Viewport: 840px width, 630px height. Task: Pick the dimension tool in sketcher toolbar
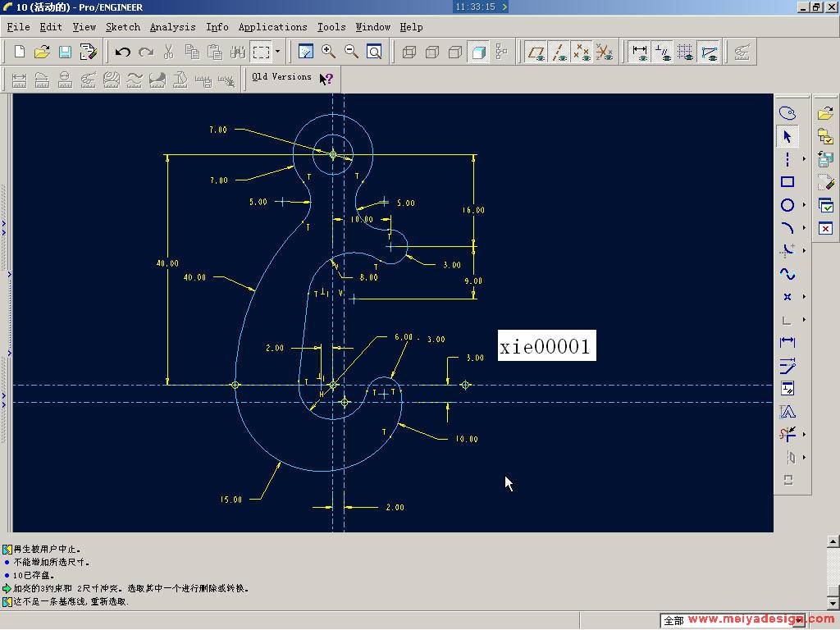tap(787, 342)
